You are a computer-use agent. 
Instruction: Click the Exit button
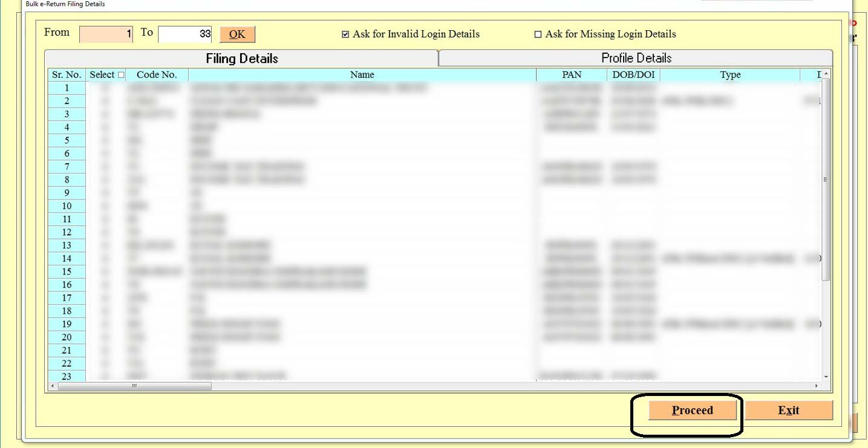pos(788,410)
